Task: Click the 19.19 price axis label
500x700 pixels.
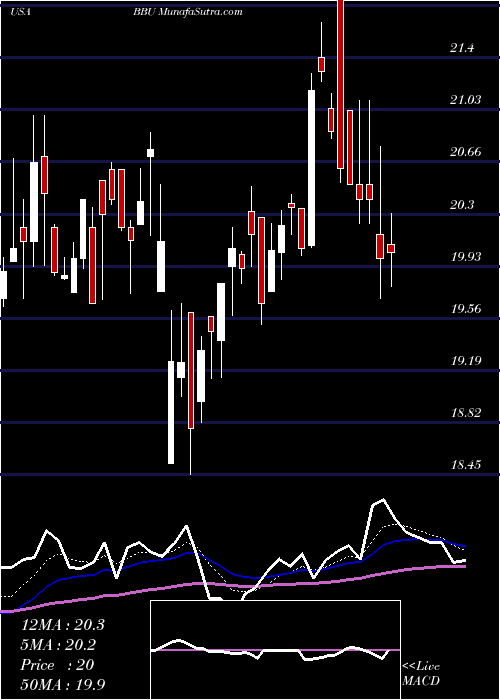Action: pos(466,360)
